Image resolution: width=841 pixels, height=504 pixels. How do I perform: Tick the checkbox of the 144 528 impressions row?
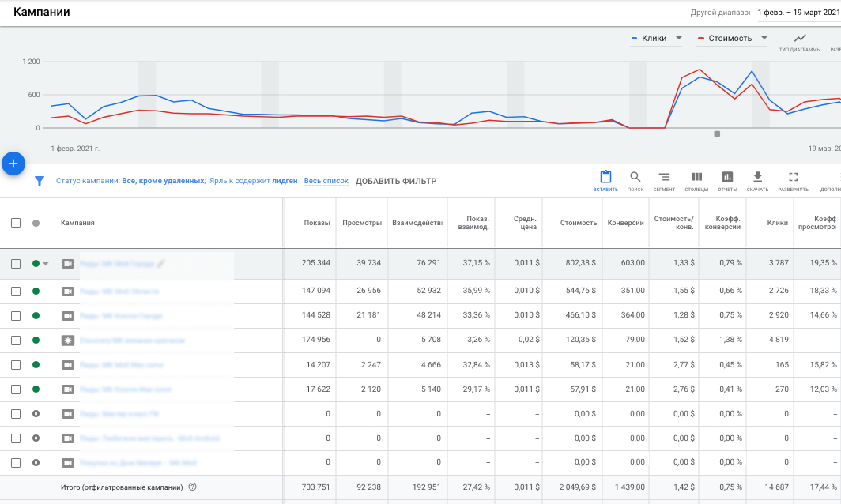click(x=16, y=316)
